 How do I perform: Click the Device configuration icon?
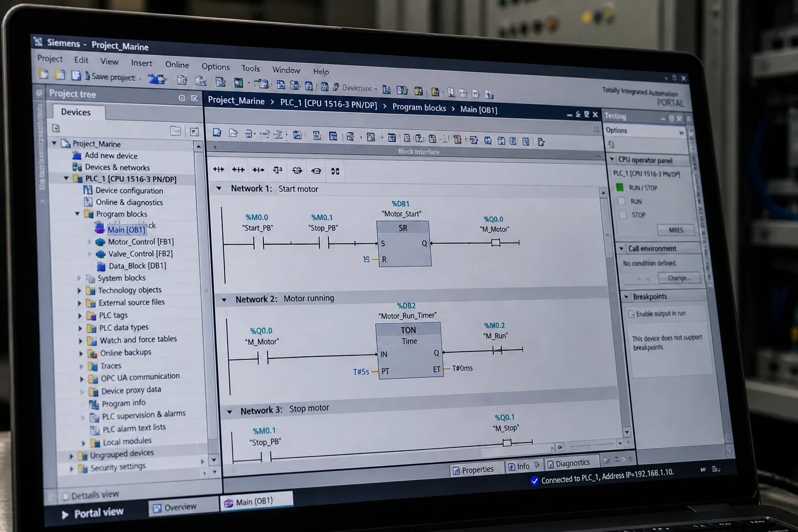(x=88, y=190)
